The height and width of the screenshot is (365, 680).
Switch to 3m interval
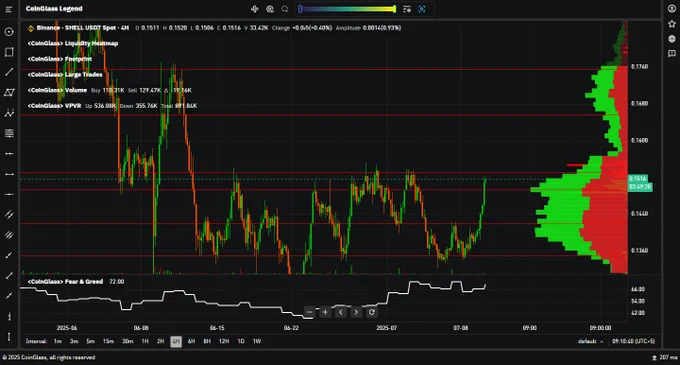[x=74, y=342]
